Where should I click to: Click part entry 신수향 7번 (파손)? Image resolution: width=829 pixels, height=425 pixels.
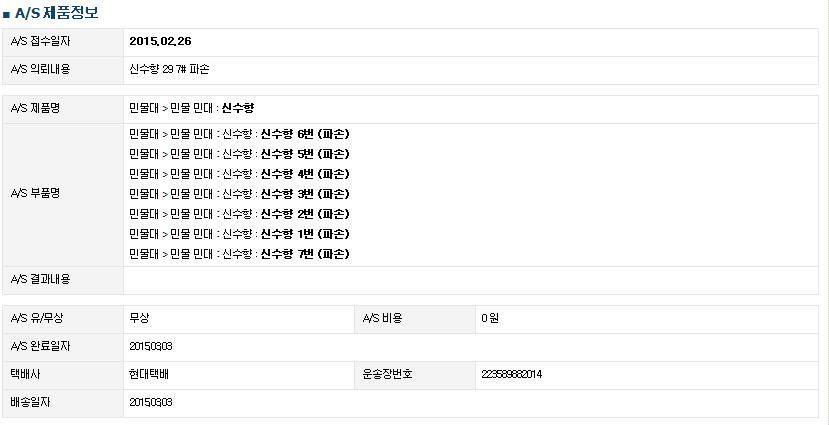305,254
